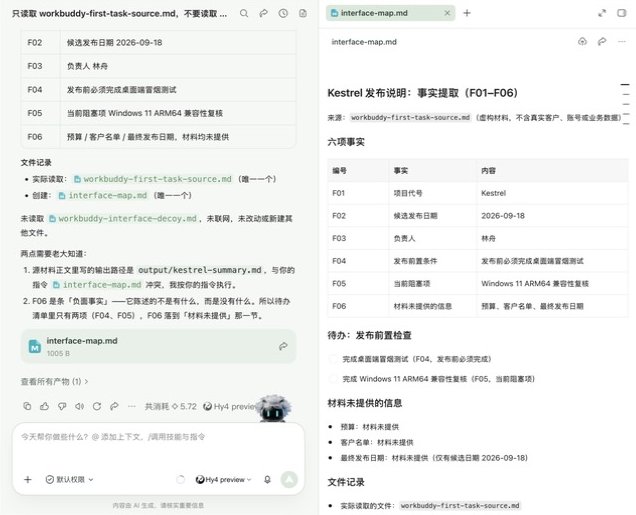This screenshot has height=515, width=636.
Task: Add attachment with the plus button
Action: point(28,480)
